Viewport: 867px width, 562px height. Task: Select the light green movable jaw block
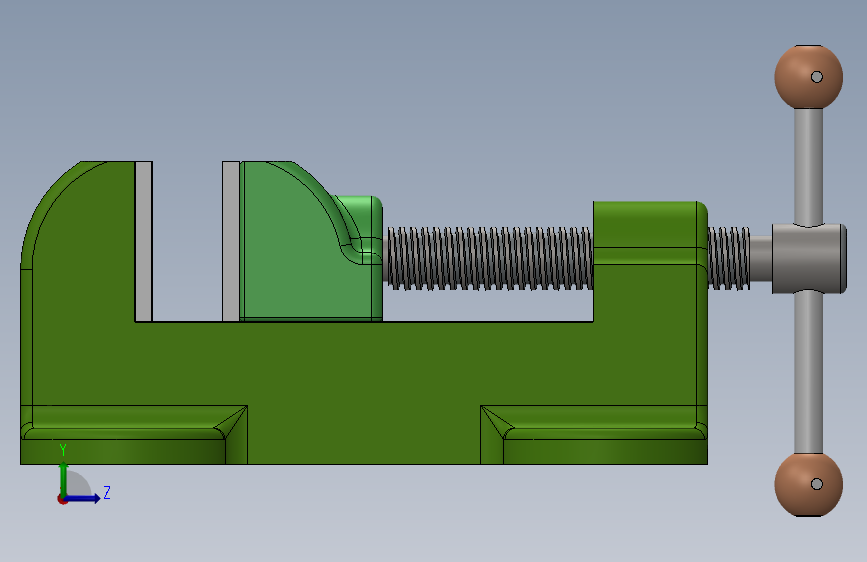click(x=311, y=242)
